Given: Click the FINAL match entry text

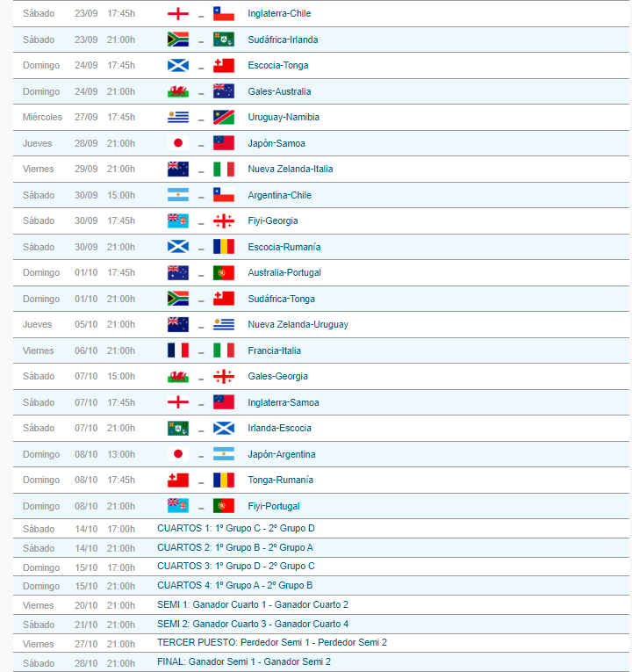Looking at the screenshot, I should click(x=243, y=662).
